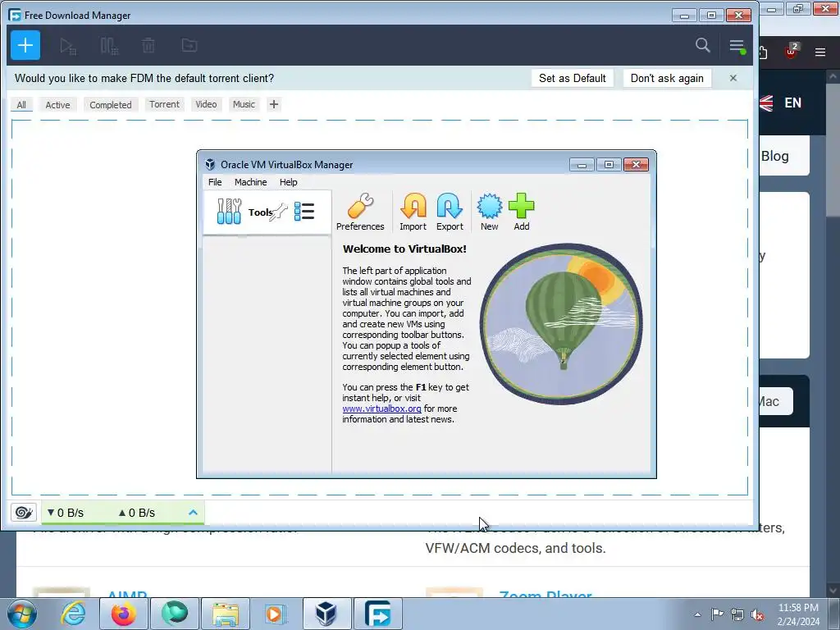
Task: Open the Video filter tab
Action: pos(206,104)
